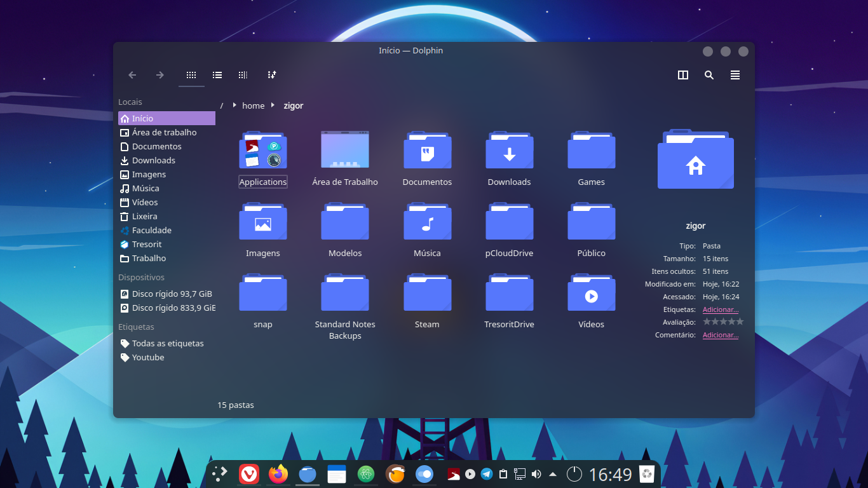Open Vídeos in the Places sidebar

(x=166, y=202)
